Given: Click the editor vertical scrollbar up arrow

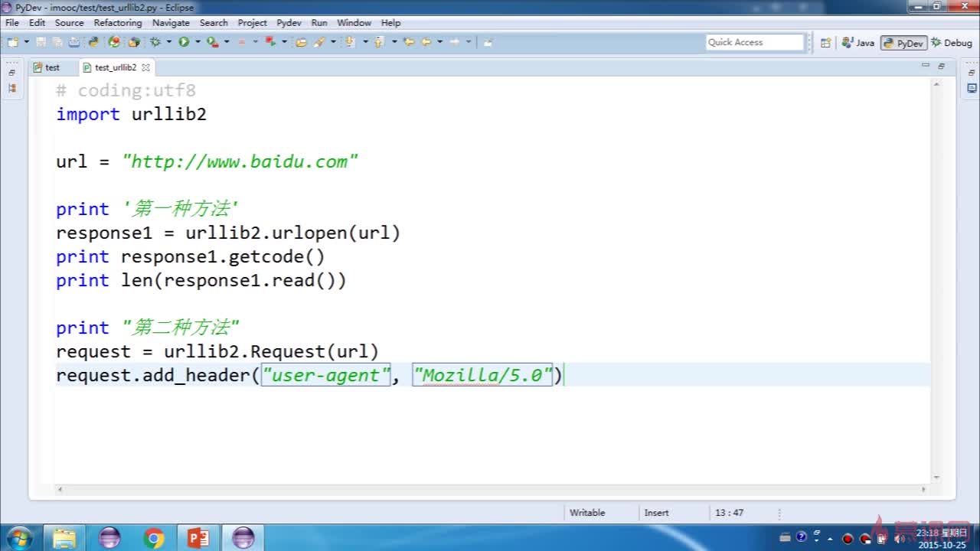Looking at the screenshot, I should pyautogui.click(x=936, y=85).
